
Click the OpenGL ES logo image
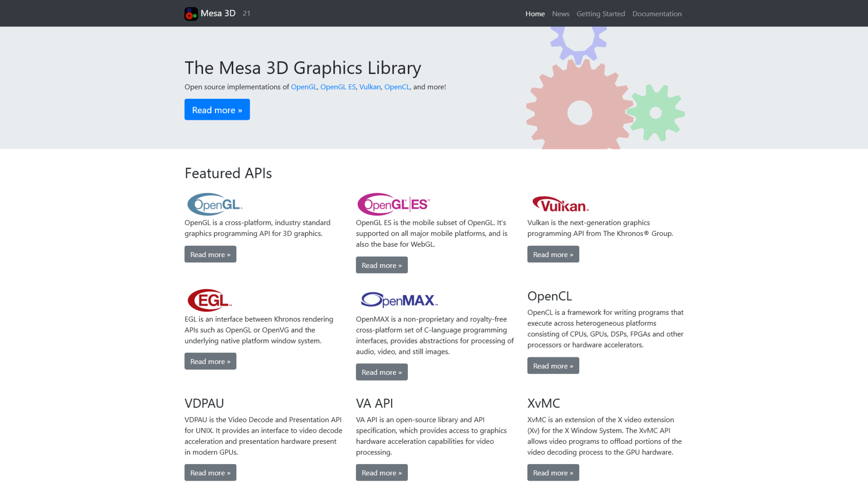click(393, 204)
